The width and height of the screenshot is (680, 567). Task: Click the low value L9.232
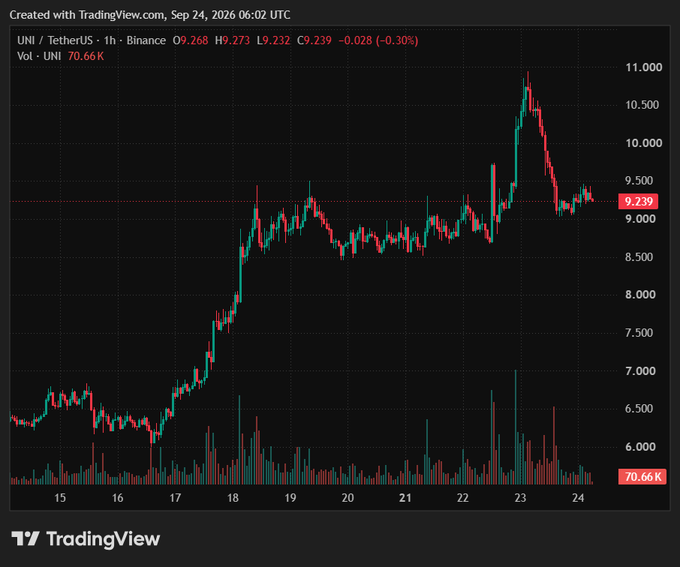click(273, 40)
